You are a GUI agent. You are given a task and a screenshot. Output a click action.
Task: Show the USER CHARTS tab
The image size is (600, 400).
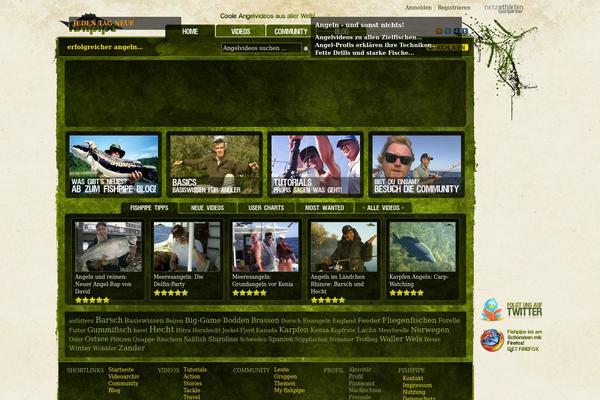266,208
